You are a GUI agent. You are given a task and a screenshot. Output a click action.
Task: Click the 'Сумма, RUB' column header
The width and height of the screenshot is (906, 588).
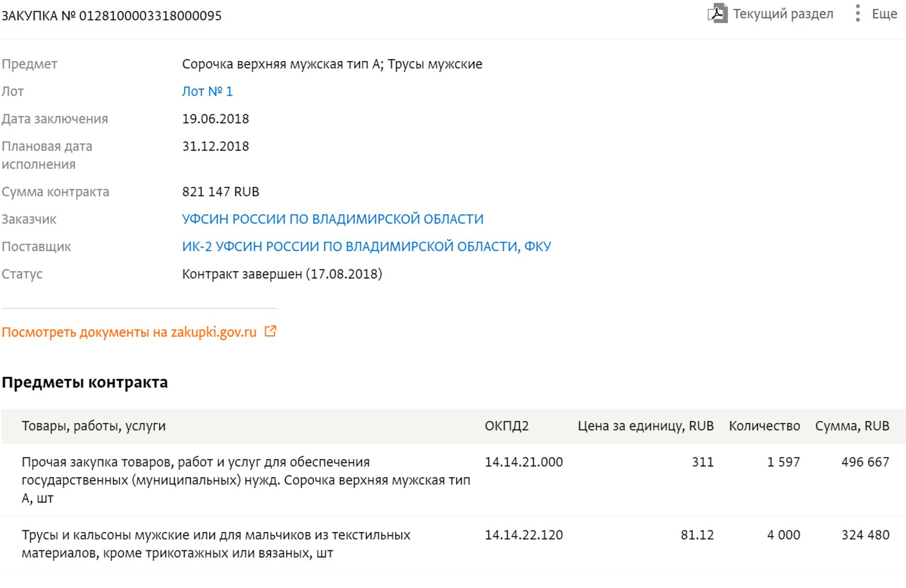(852, 426)
